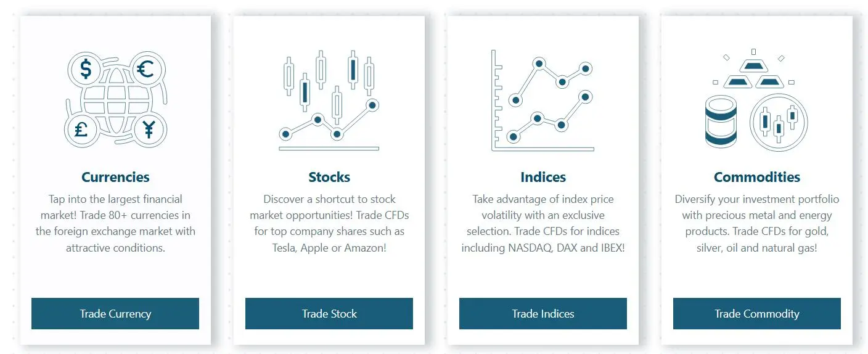The height and width of the screenshot is (354, 868).
Task: Click the yen coin icon
Action: (149, 130)
